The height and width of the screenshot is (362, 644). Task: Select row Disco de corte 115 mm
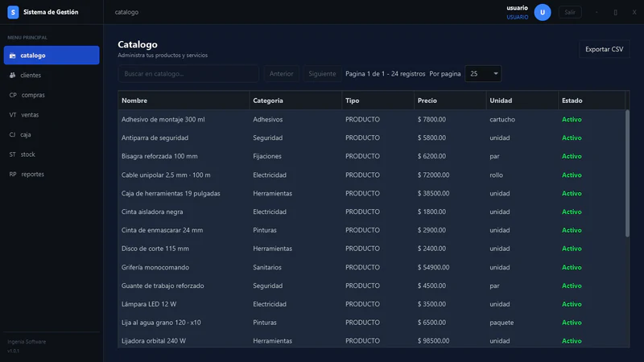[x=372, y=249]
